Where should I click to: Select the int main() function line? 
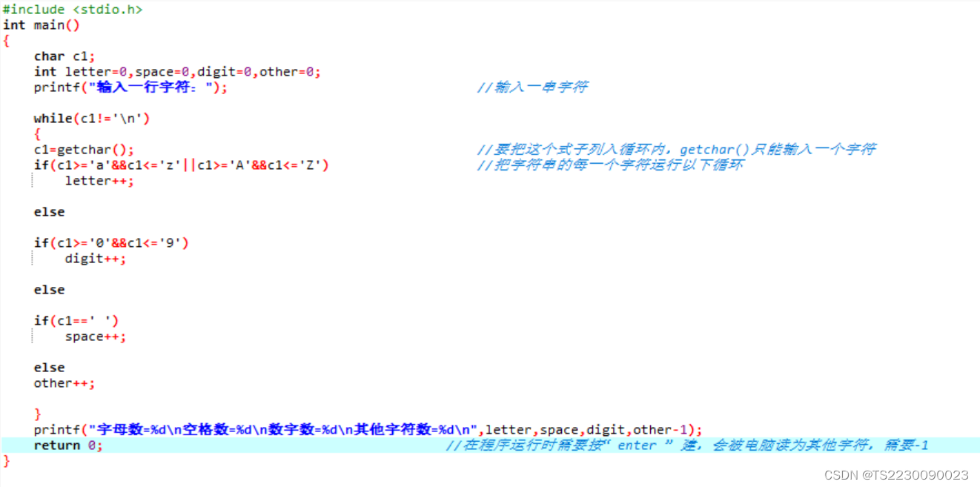point(41,24)
